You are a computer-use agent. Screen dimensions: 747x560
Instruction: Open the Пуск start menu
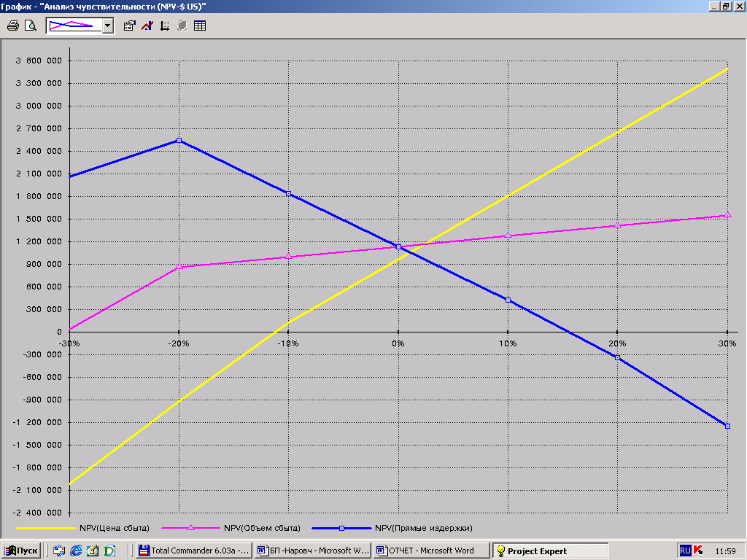(x=21, y=551)
